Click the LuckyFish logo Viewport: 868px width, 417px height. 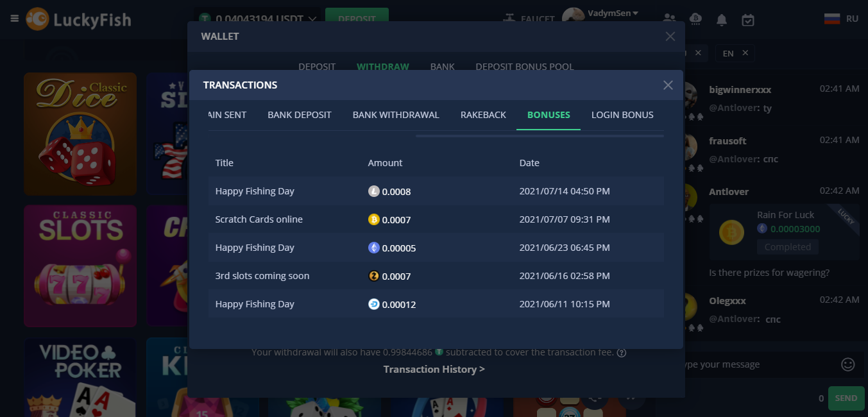tap(78, 19)
